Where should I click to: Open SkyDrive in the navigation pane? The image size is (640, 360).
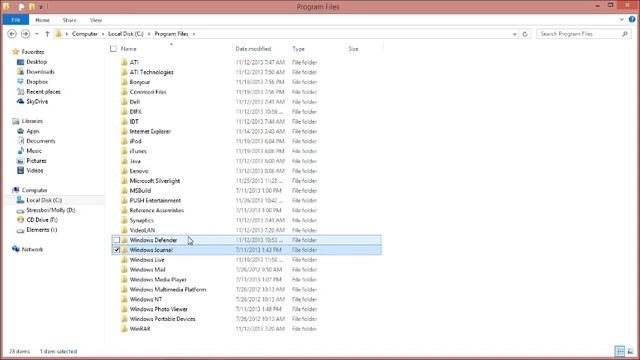pos(37,102)
